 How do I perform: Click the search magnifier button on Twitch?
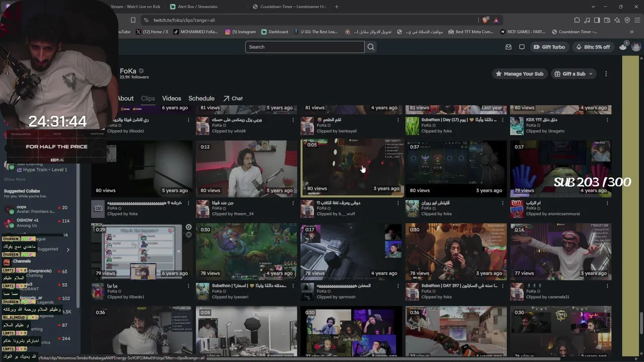[x=371, y=47]
